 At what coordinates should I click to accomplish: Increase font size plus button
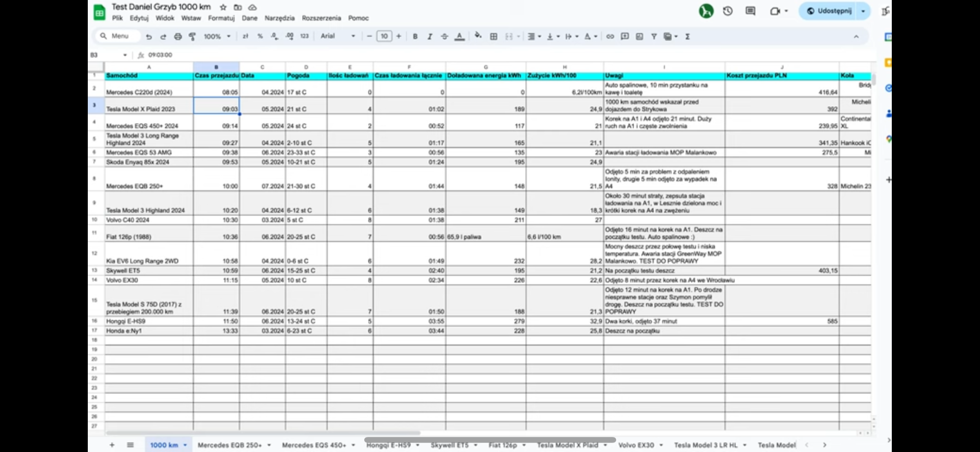(399, 36)
